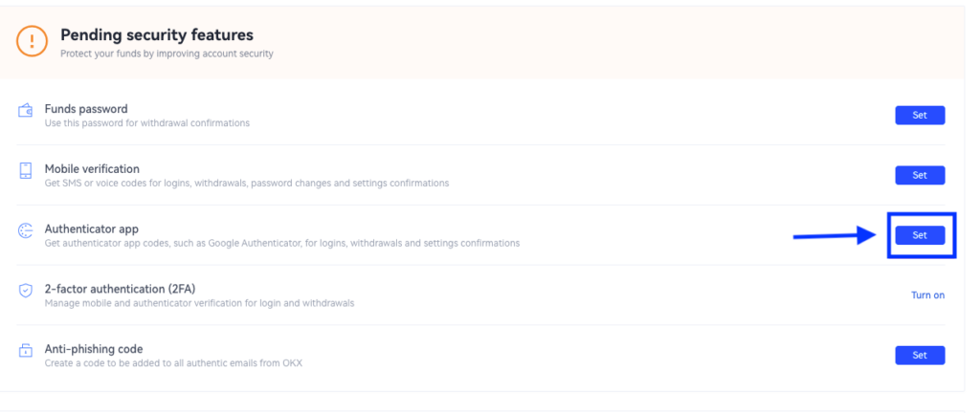Click the 2FA shield checkmark icon
Screen dimensions: 980x413
25,291
